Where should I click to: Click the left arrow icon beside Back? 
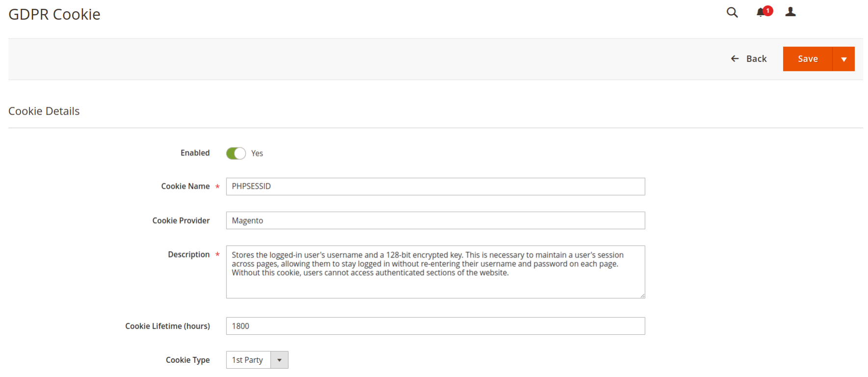click(734, 59)
